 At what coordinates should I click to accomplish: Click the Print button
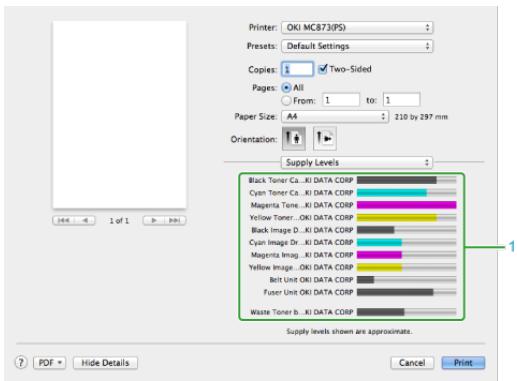463,363
